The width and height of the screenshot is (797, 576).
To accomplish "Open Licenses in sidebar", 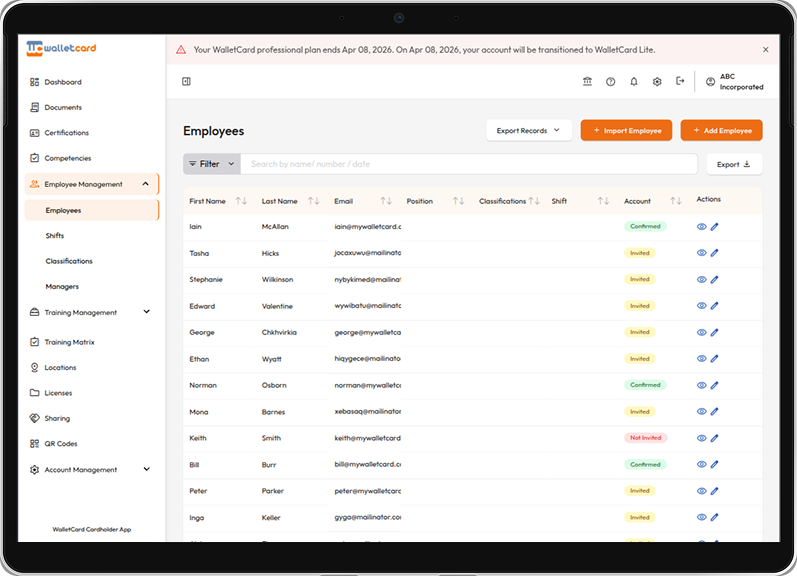I will pyautogui.click(x=51, y=393).
